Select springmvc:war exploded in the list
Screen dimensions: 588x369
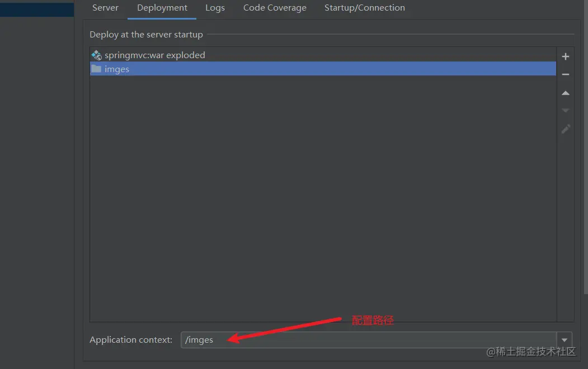tap(323, 55)
